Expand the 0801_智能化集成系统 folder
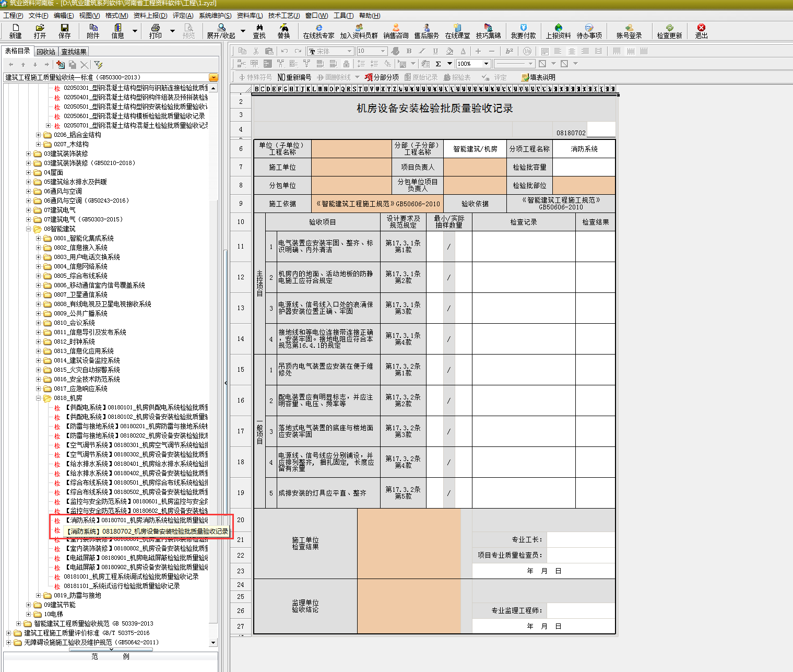The height and width of the screenshot is (672, 793). click(39, 238)
